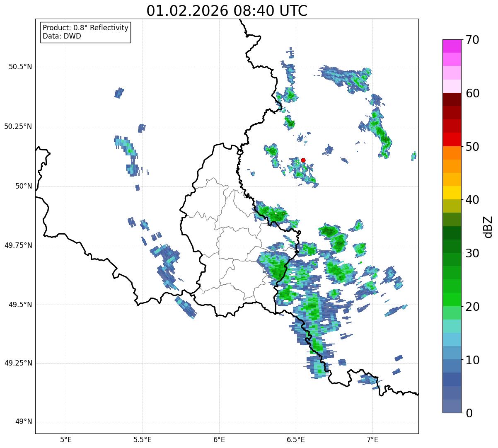The width and height of the screenshot is (498, 448).
Task: Click the 49°N latitude label
Action: [x=24, y=422]
